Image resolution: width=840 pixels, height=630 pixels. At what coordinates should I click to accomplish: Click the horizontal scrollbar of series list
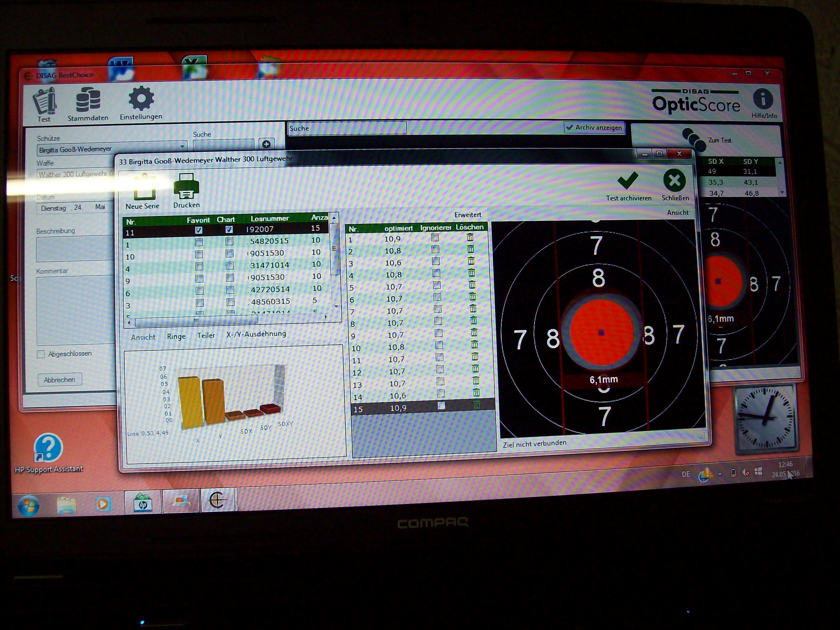point(196,321)
